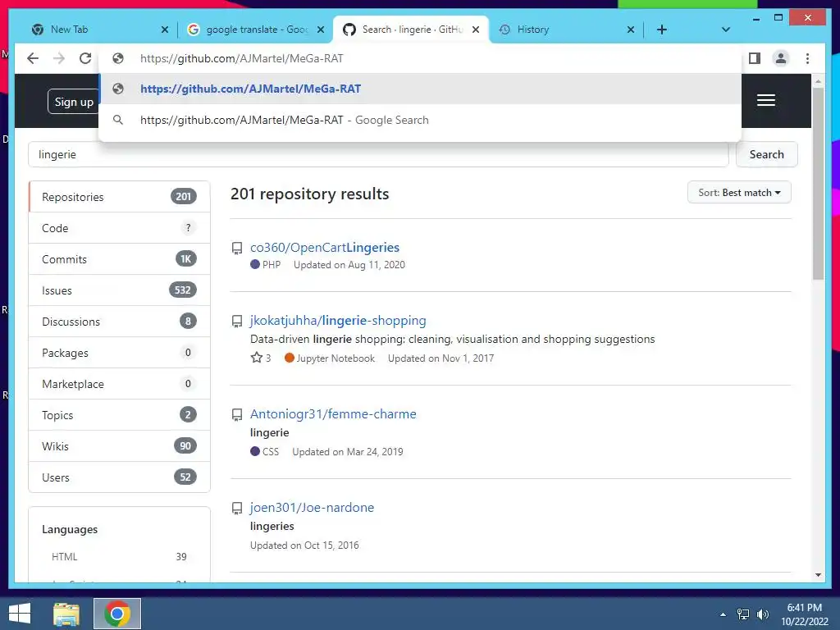Click the browser forward arrow
The width and height of the screenshot is (840, 630).
[x=59, y=58]
